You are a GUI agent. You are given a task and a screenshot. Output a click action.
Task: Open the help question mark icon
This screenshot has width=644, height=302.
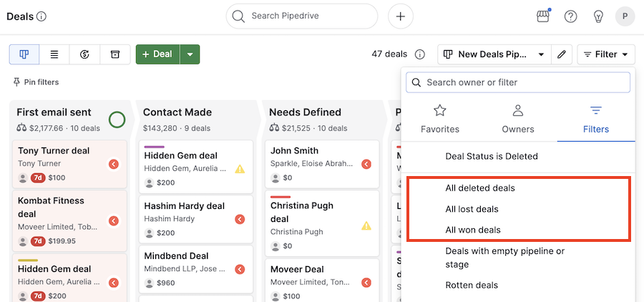[570, 16]
